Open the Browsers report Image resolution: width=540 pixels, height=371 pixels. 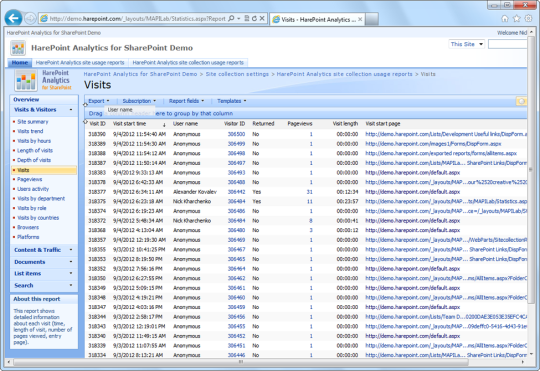coord(28,227)
